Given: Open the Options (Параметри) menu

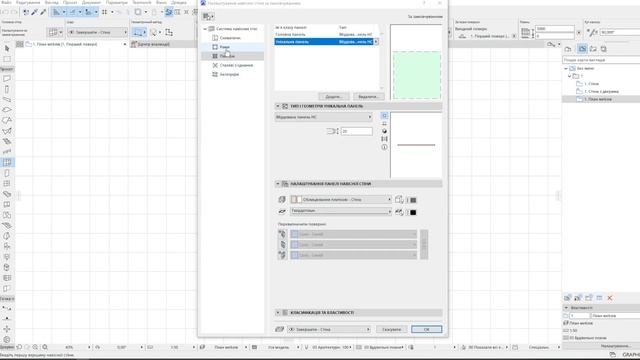Looking at the screenshot, I should [117, 2].
